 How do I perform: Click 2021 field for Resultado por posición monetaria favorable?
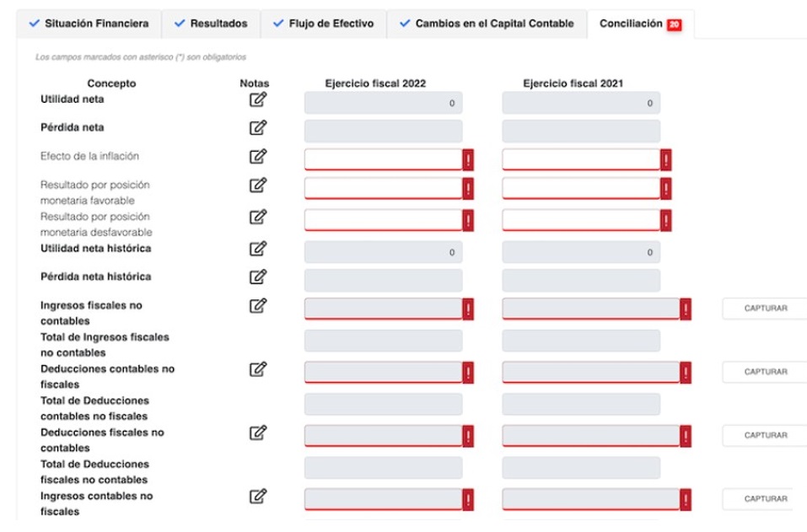(581, 189)
